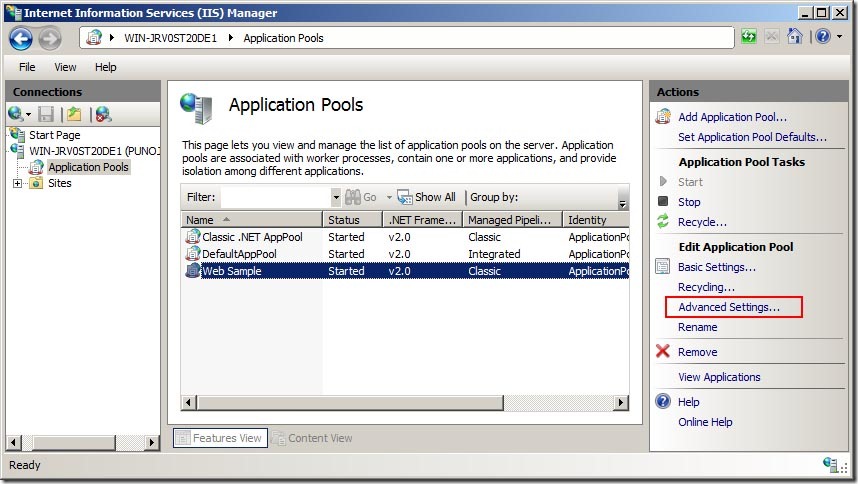Expand the Sites node plus box

[x=18, y=183]
